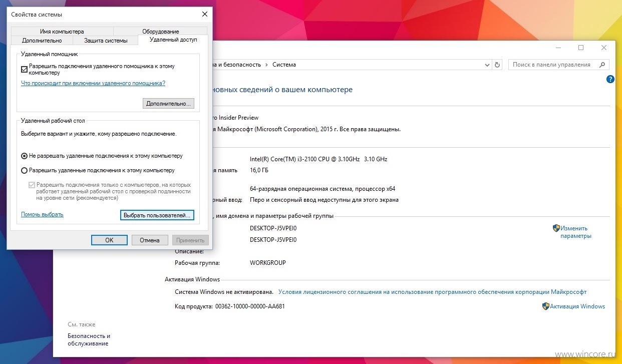
Task: Click the Система breadcrumb in address bar
Action: (x=284, y=65)
